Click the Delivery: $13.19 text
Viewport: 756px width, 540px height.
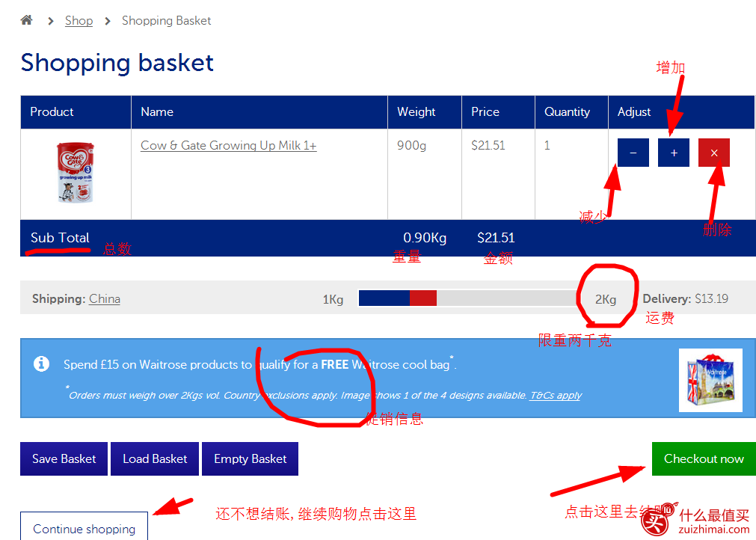[685, 298]
